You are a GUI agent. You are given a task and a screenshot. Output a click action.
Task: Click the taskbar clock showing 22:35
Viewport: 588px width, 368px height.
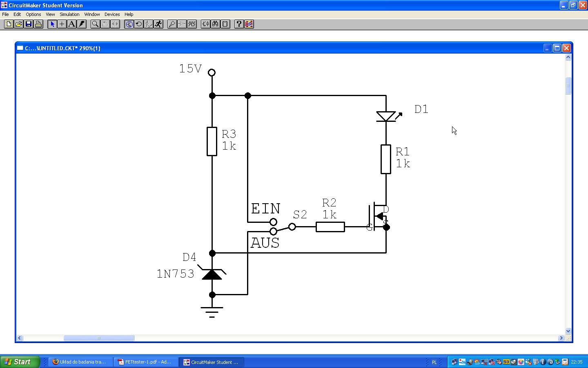click(577, 362)
